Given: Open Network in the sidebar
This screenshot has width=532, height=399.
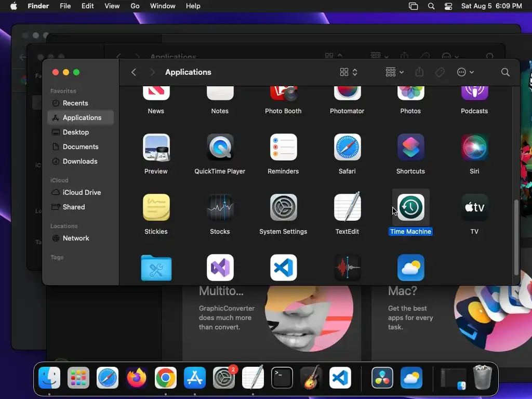Looking at the screenshot, I should click(81, 238).
